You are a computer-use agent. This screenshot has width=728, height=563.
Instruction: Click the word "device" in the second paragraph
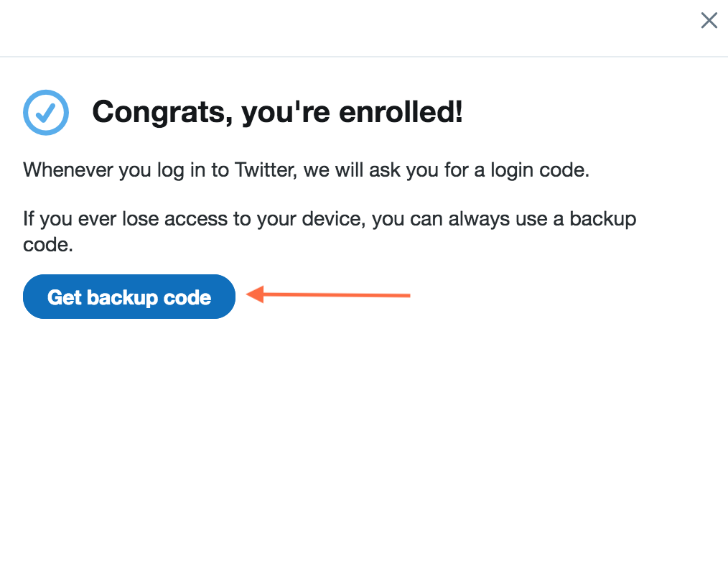pos(332,218)
